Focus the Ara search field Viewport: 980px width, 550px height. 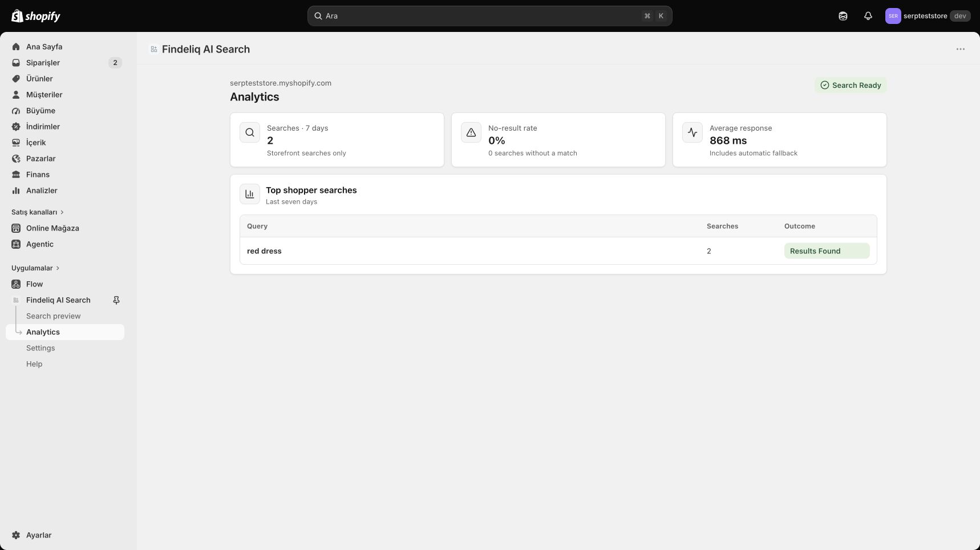click(489, 16)
